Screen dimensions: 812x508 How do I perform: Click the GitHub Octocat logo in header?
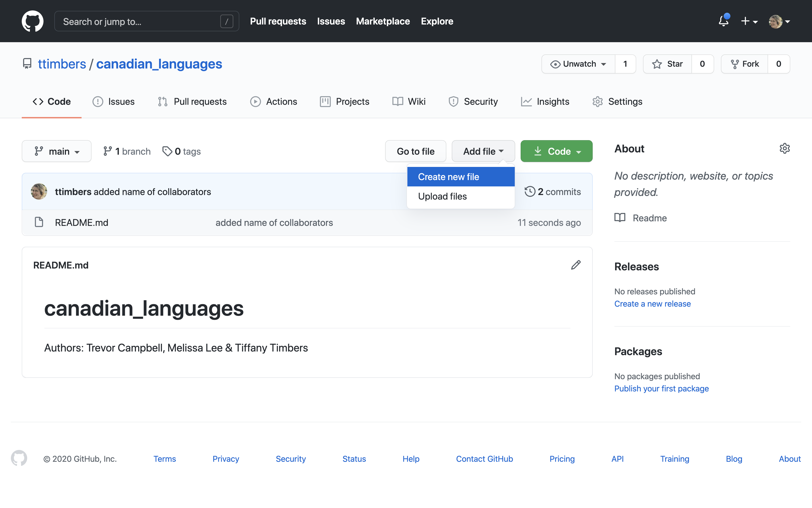[33, 21]
